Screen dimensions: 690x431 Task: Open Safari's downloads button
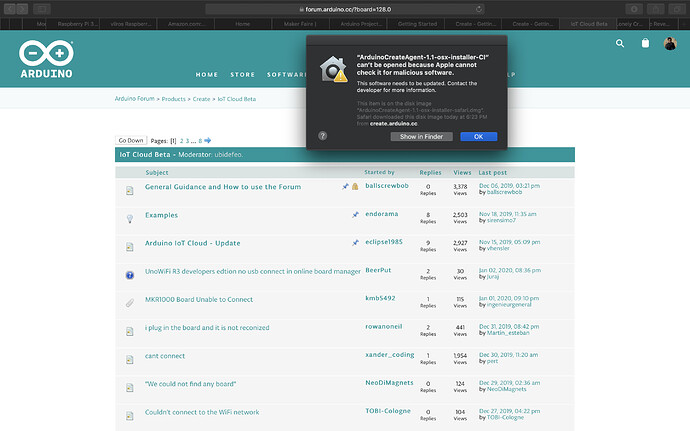(634, 9)
